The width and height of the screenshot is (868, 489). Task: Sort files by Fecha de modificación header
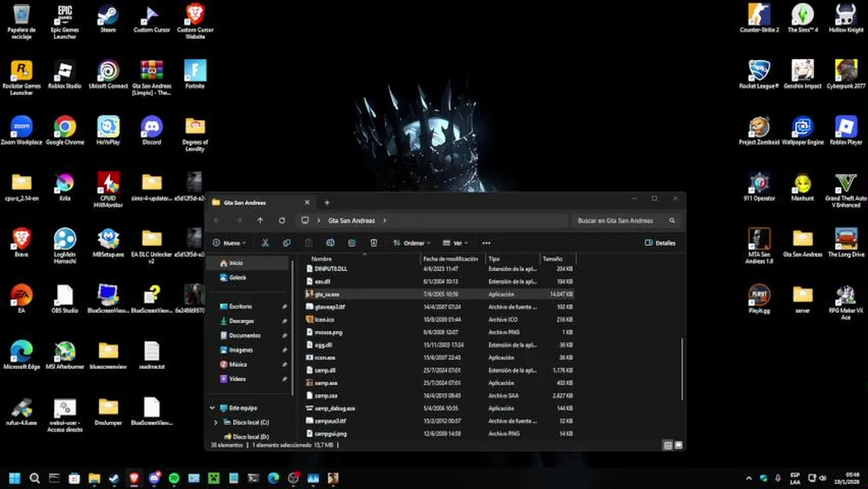(x=451, y=259)
